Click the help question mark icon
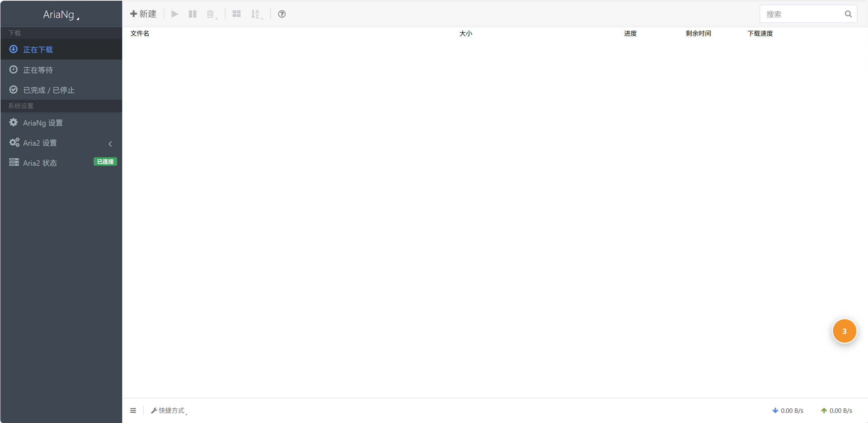The height and width of the screenshot is (423, 868). click(x=282, y=14)
